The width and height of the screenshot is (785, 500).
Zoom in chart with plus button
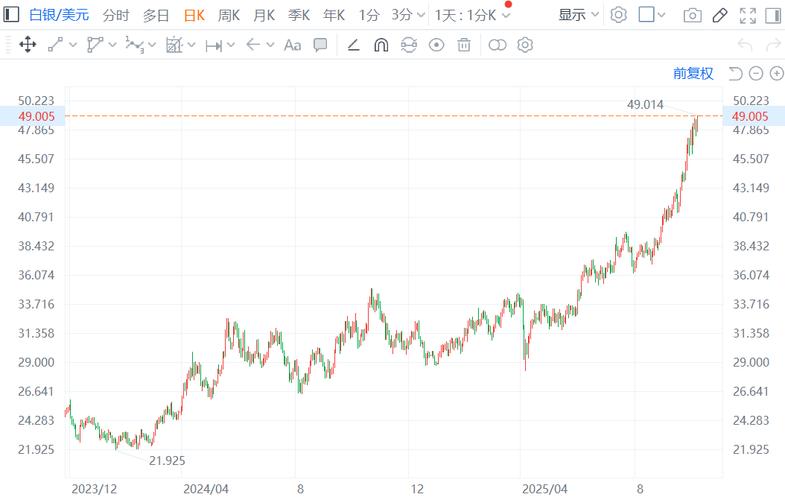point(774,73)
